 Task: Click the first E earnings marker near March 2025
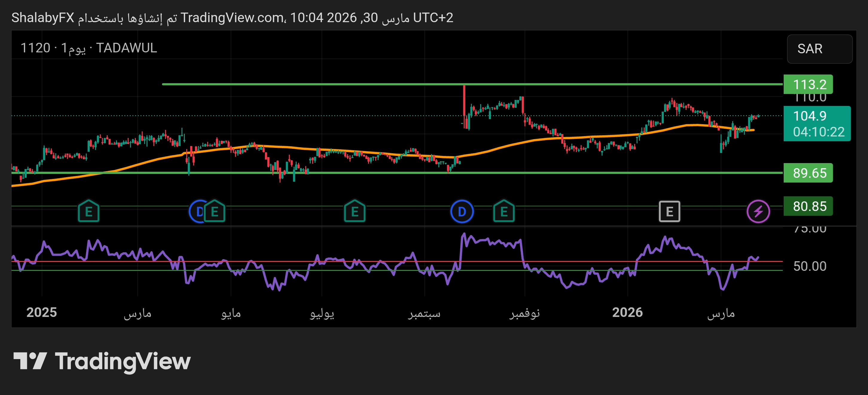[89, 212]
